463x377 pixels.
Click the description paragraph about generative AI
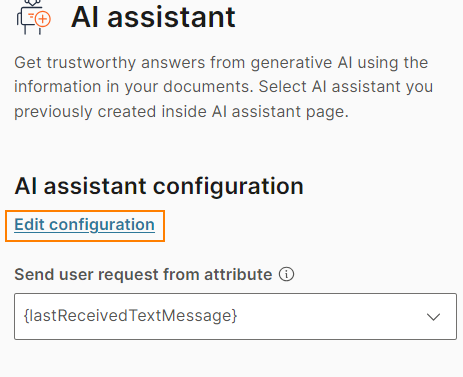(224, 87)
